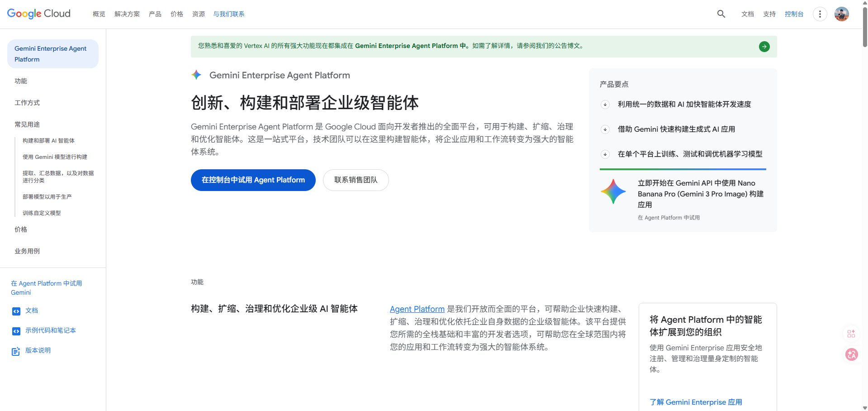Open 训练自定义模型 sidebar entry

tap(42, 213)
